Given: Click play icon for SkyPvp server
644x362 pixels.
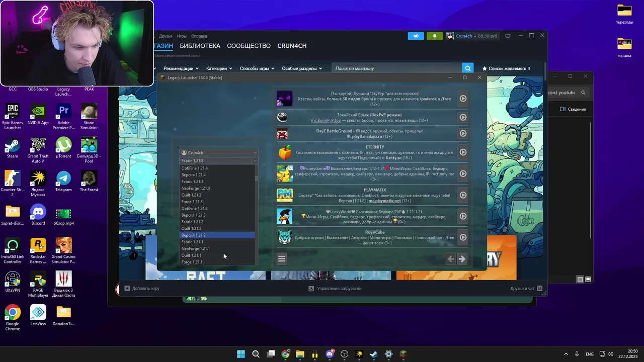Looking at the screenshot, I should pyautogui.click(x=463, y=99).
